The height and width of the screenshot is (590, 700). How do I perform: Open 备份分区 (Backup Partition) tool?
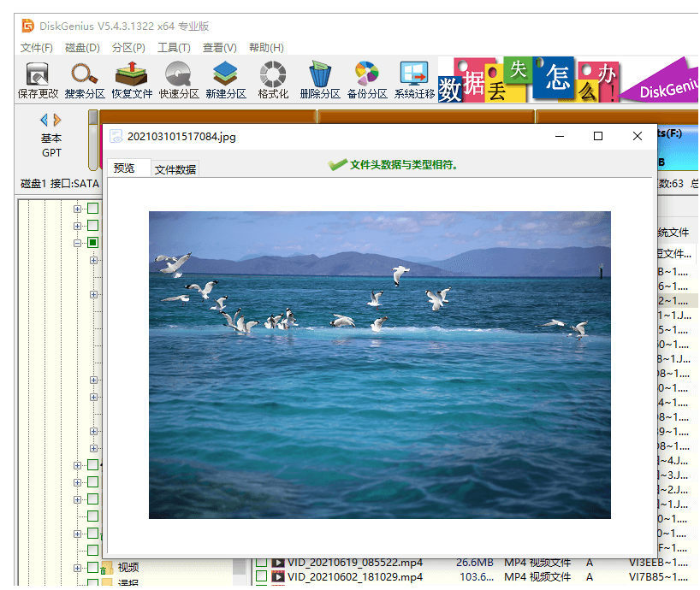[x=367, y=80]
